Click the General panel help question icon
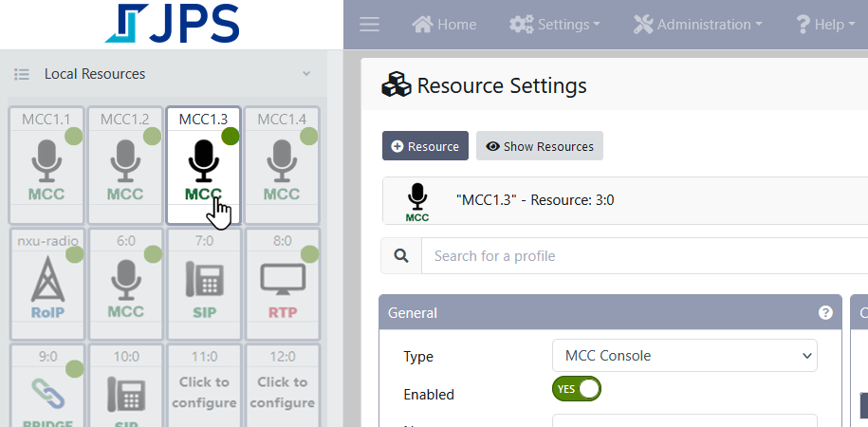Viewport: 868px width, 427px height. [825, 312]
